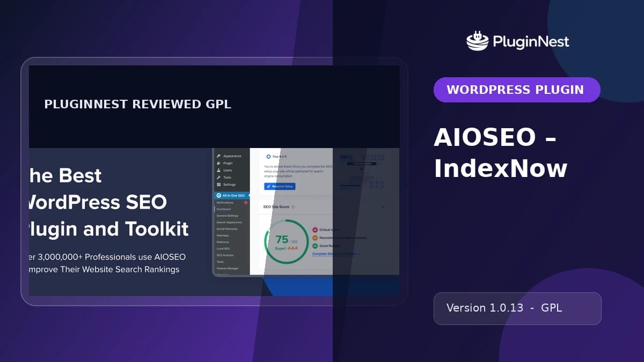The image size is (644, 362).
Task: Click the Step 4 of 4 circle indicator
Action: coord(268,156)
